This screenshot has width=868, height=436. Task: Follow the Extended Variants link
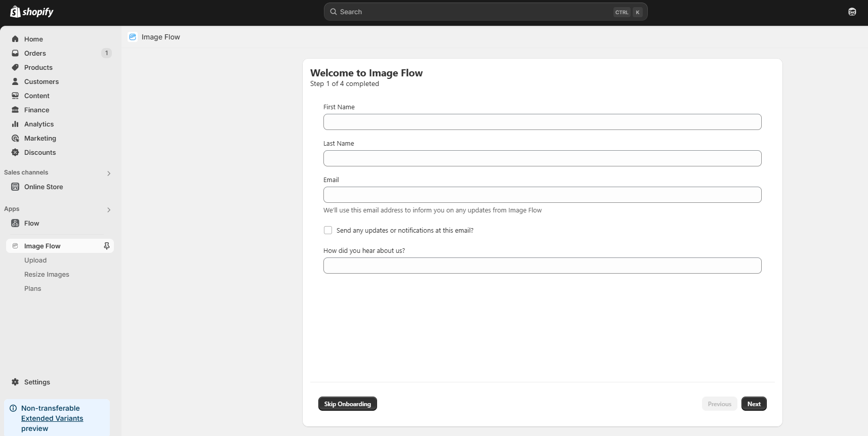point(52,418)
